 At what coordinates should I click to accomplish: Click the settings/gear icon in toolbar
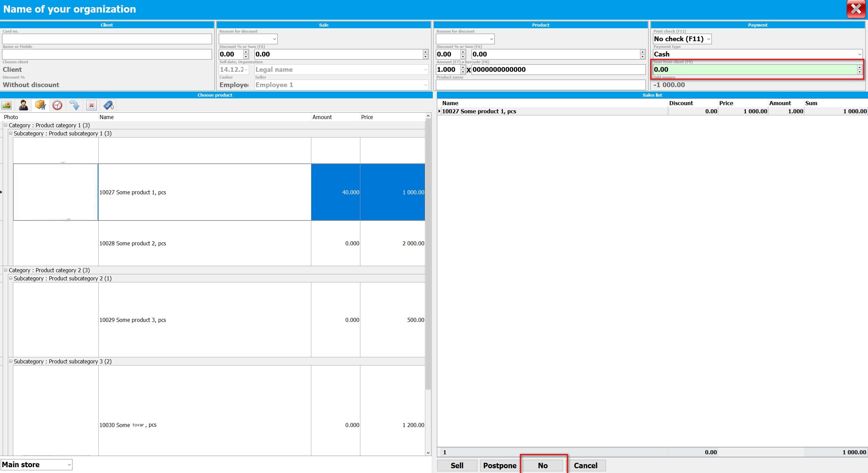(57, 105)
